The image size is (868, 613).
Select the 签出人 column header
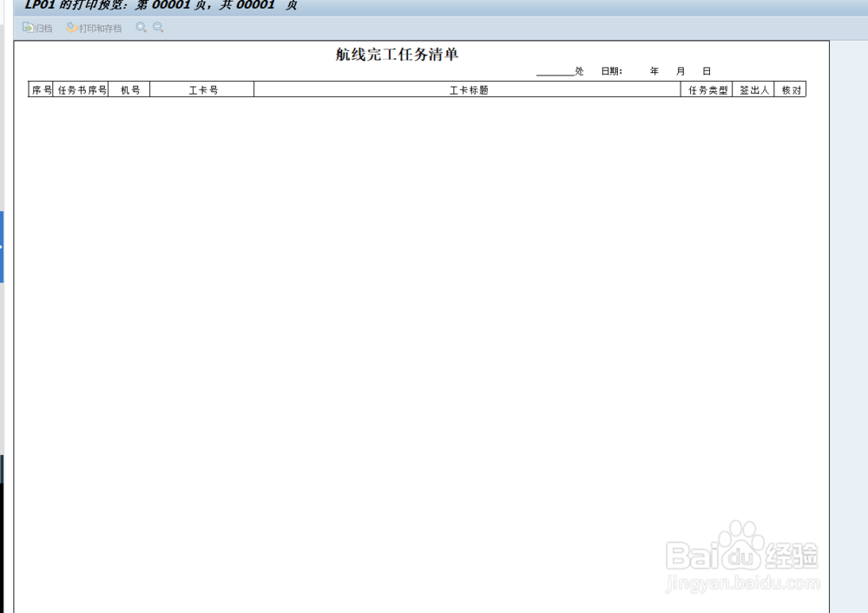(x=753, y=89)
